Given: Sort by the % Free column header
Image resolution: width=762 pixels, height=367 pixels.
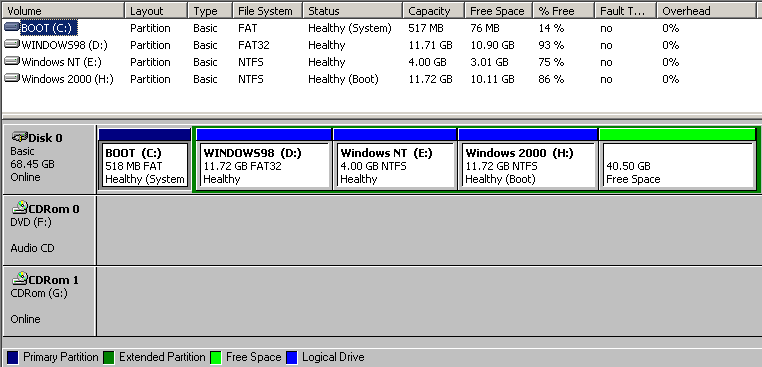Looking at the screenshot, I should pos(564,11).
